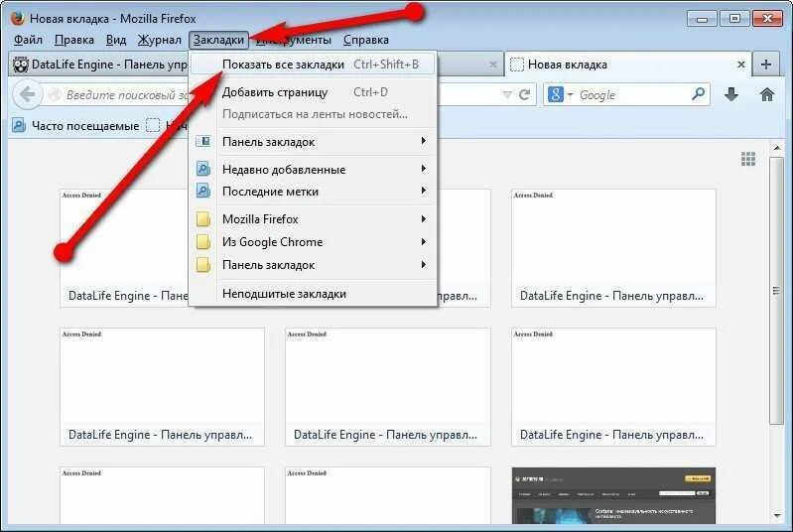Open the 'Справка' menu
This screenshot has width=793, height=532.
(x=365, y=40)
